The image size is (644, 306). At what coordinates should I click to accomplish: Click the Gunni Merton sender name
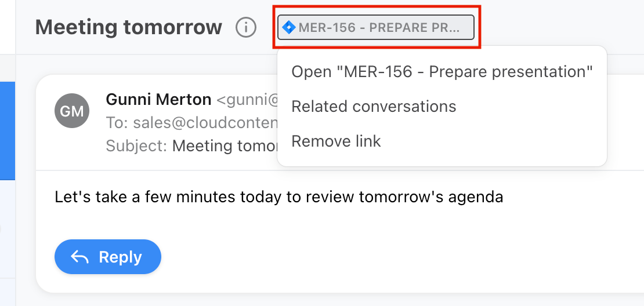158,99
